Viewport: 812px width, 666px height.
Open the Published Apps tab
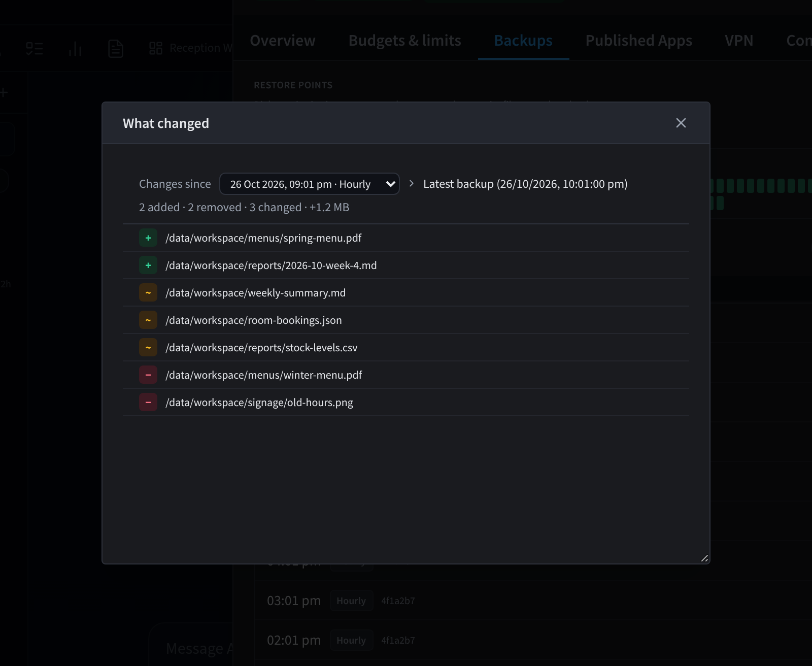[639, 41]
